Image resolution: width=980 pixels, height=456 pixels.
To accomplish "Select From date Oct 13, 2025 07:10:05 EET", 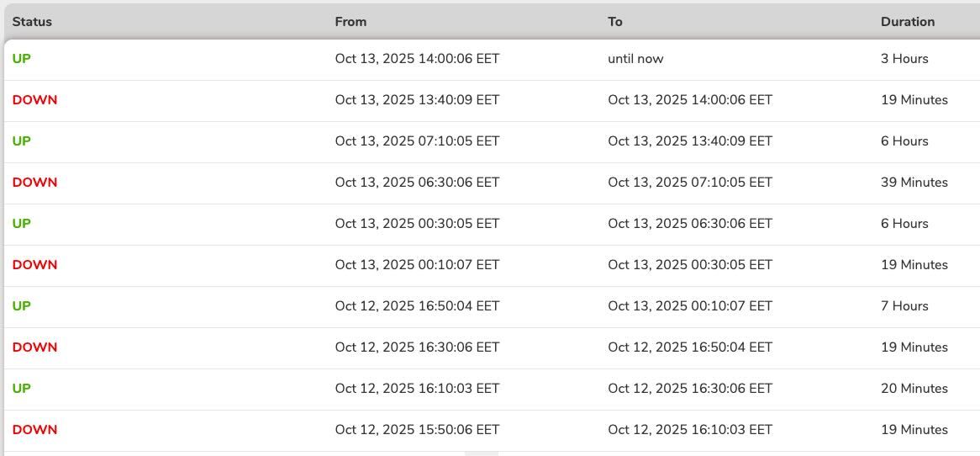I will tap(417, 141).
